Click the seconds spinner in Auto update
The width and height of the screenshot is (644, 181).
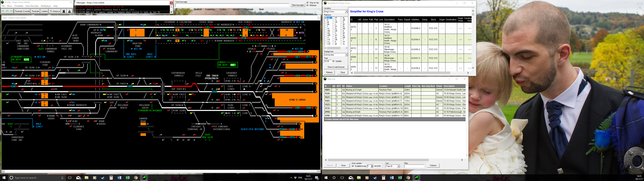point(372,166)
